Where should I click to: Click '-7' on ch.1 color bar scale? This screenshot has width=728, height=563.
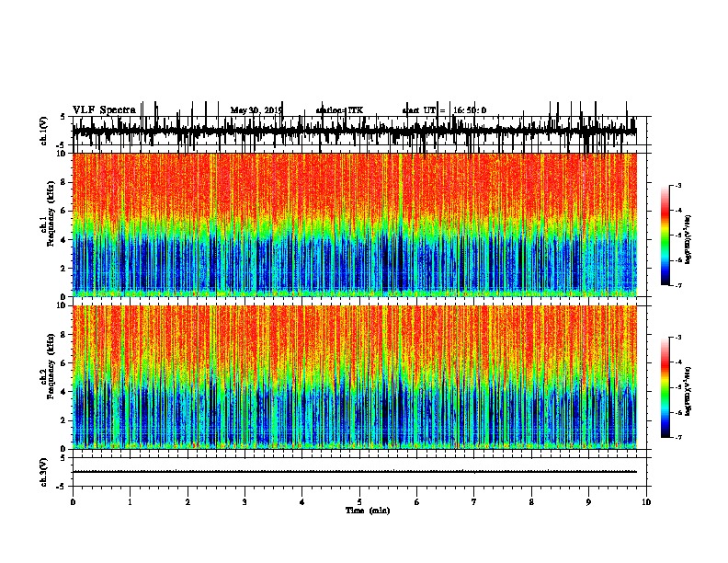pos(677,285)
